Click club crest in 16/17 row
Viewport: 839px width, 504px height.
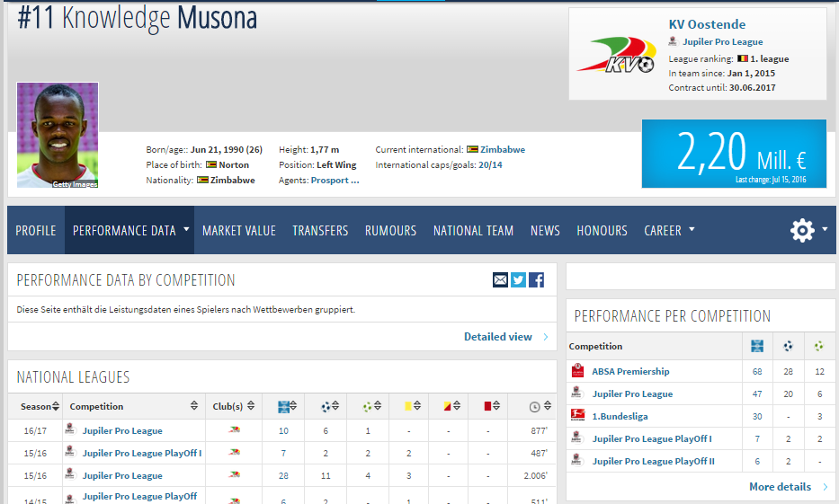(x=234, y=429)
